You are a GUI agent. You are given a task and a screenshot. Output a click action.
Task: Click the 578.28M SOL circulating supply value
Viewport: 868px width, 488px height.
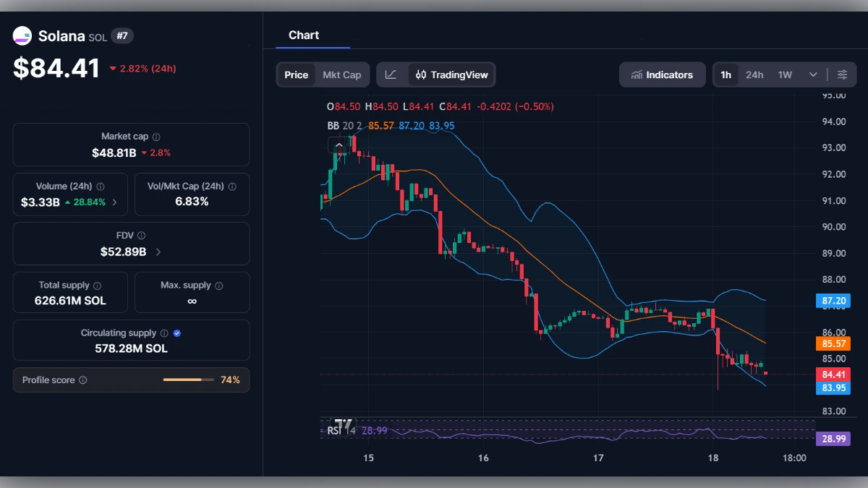[x=131, y=348]
